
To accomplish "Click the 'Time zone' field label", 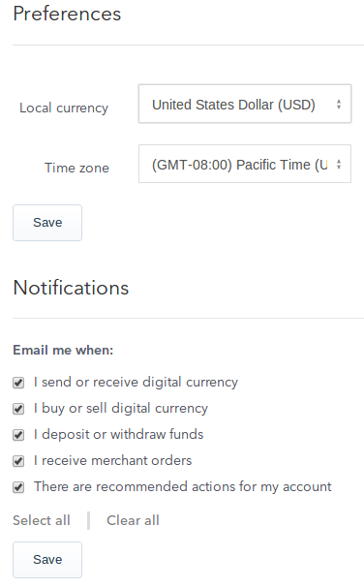I will tap(76, 168).
